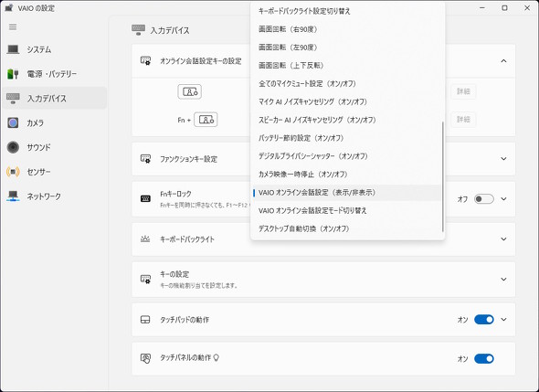Expand the ファンクションキー設定 section chevron
Viewport: 539px width, 392px height.
click(503, 159)
